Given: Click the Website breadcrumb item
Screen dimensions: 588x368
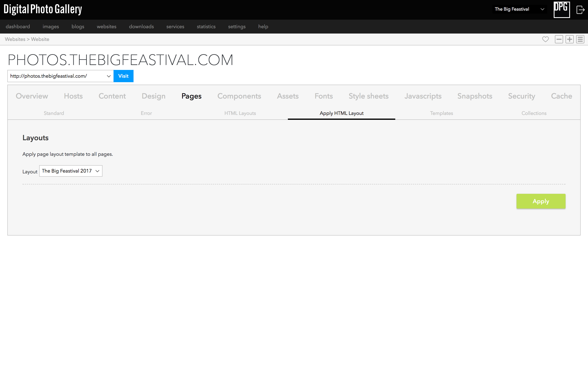Looking at the screenshot, I should [40, 39].
